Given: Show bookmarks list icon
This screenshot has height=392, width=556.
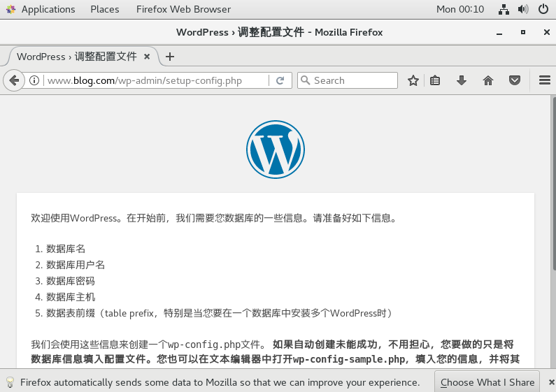Looking at the screenshot, I should [x=435, y=80].
